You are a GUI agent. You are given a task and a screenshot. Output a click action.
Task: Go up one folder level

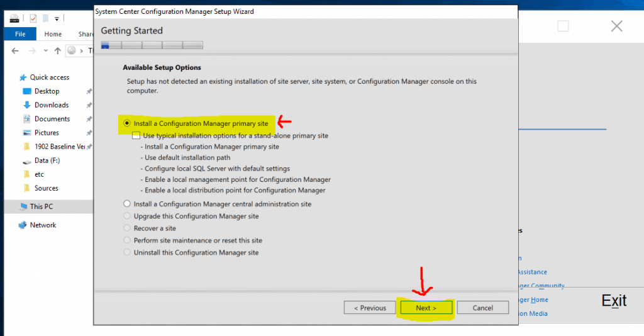(x=57, y=50)
